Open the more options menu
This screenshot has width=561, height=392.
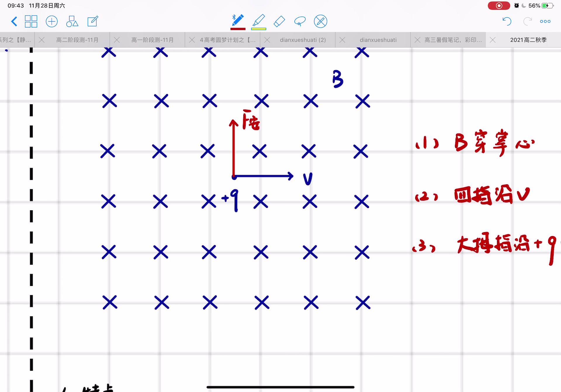click(546, 21)
